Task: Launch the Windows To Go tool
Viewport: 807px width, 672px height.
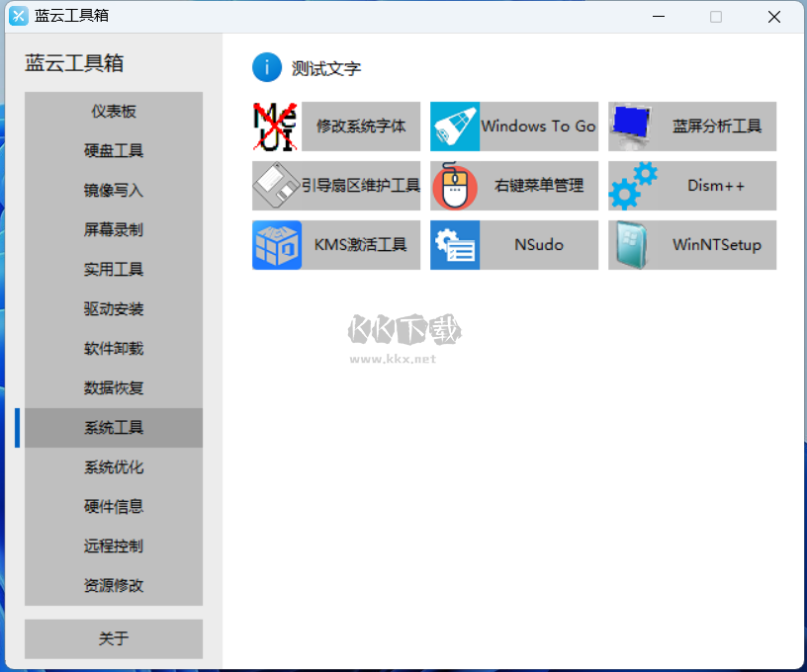Action: [513, 126]
